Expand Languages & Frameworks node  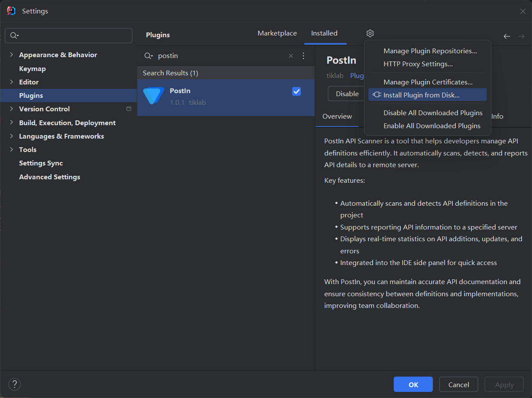[x=11, y=136]
